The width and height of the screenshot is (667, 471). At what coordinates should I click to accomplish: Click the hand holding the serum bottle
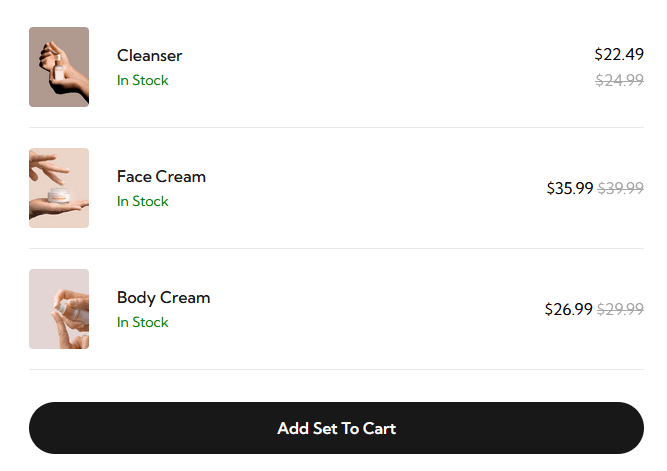pos(64,72)
